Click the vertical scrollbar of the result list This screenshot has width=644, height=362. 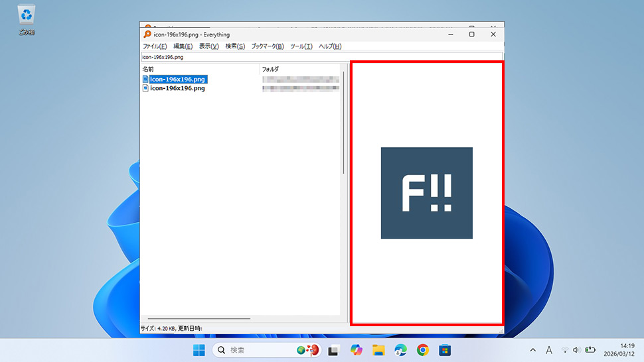click(343, 123)
